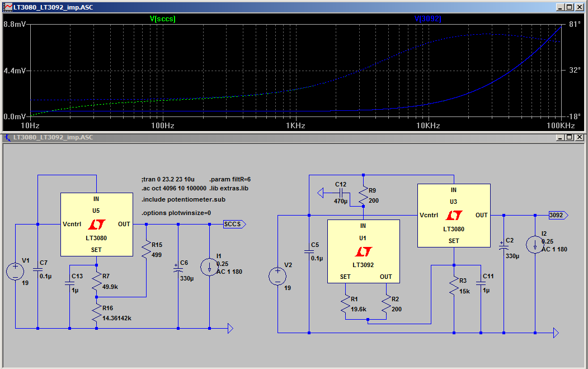Click ground symbol in right circuit
The height and width of the screenshot is (369, 588).
point(556,333)
